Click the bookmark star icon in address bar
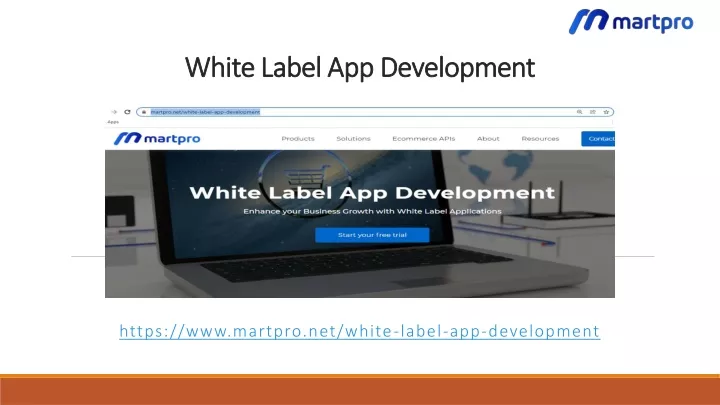The width and height of the screenshot is (720, 405). (x=606, y=112)
